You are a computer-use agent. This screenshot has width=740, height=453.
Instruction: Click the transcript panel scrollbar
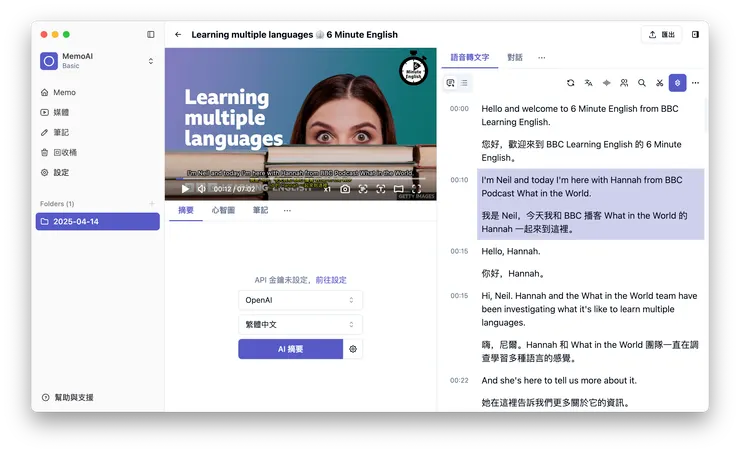[x=706, y=116]
